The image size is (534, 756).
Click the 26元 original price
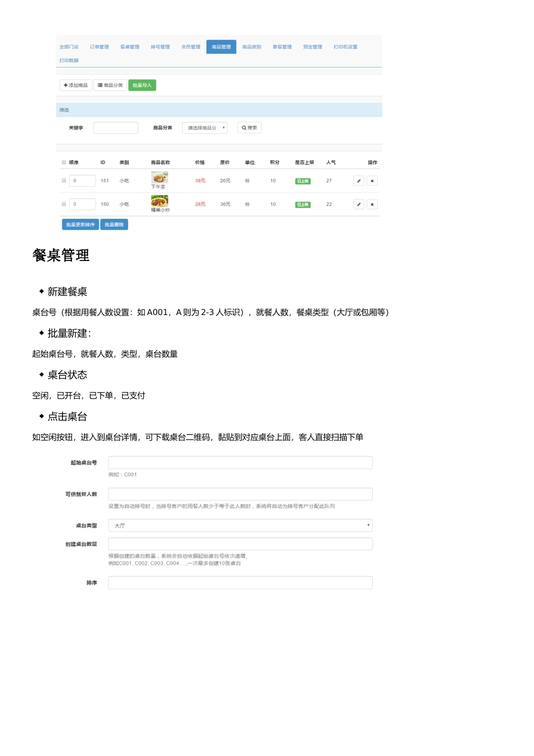click(x=225, y=181)
